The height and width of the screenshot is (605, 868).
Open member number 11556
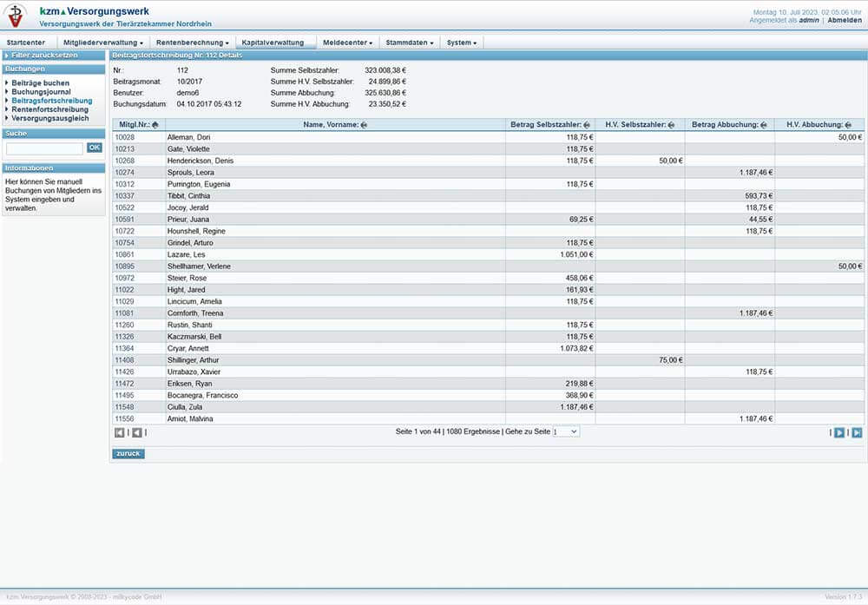click(x=124, y=419)
